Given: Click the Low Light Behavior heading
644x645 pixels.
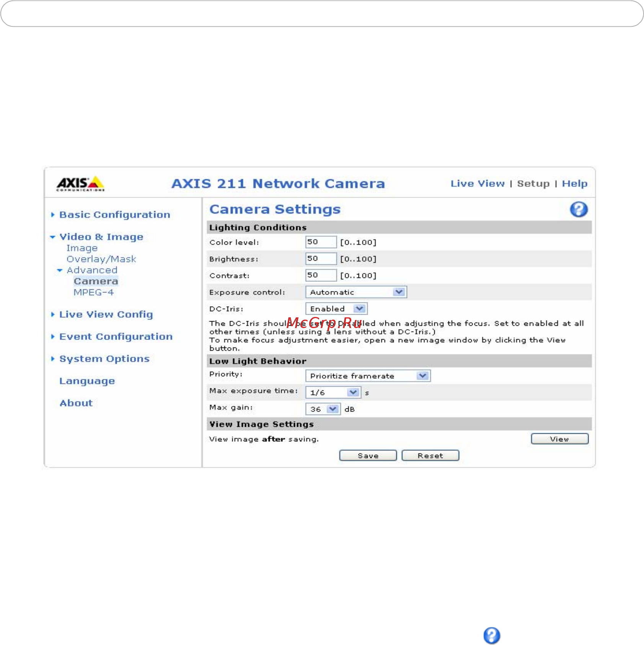Looking at the screenshot, I should click(x=258, y=361).
